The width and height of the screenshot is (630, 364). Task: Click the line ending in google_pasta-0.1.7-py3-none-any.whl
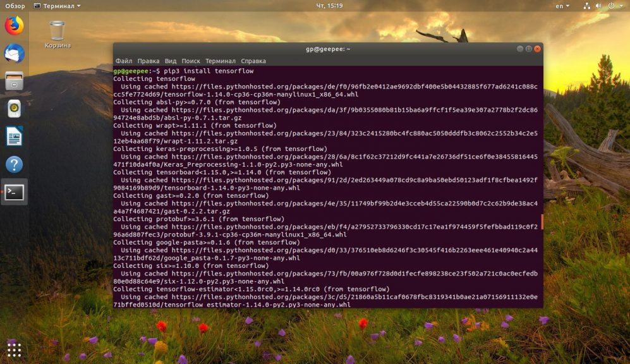207,258
